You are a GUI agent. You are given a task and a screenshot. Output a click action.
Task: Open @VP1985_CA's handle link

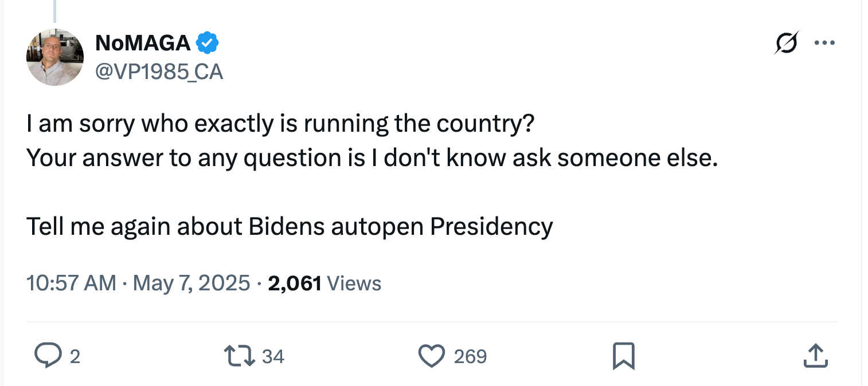pos(159,72)
